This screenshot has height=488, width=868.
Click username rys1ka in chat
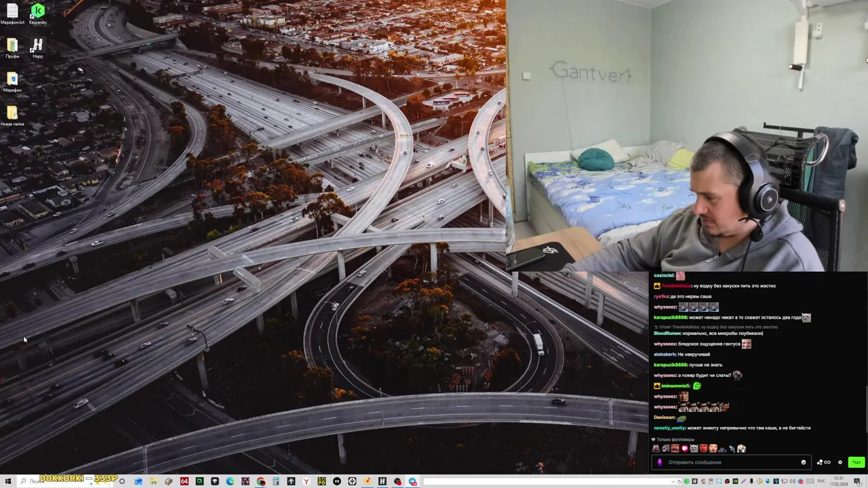coord(660,296)
